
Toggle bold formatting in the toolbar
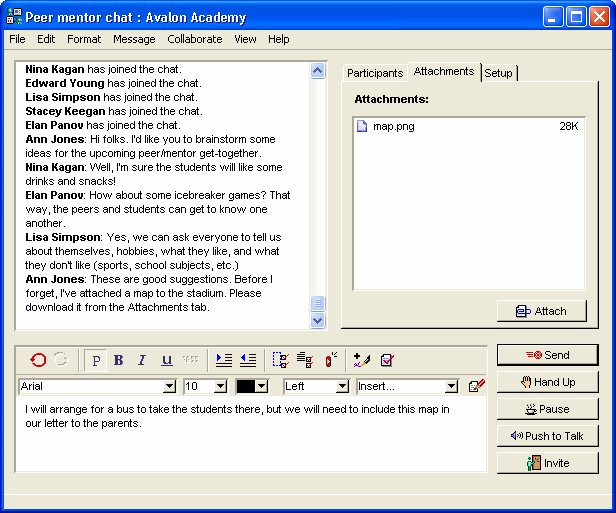[119, 360]
